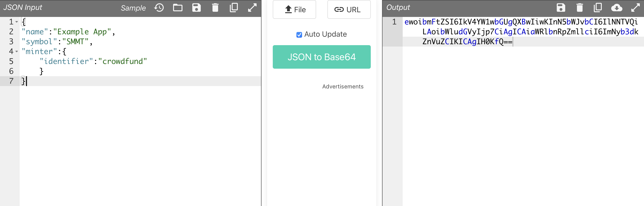Open history in JSON Input toolbar
This screenshot has width=644, height=206.
click(159, 8)
